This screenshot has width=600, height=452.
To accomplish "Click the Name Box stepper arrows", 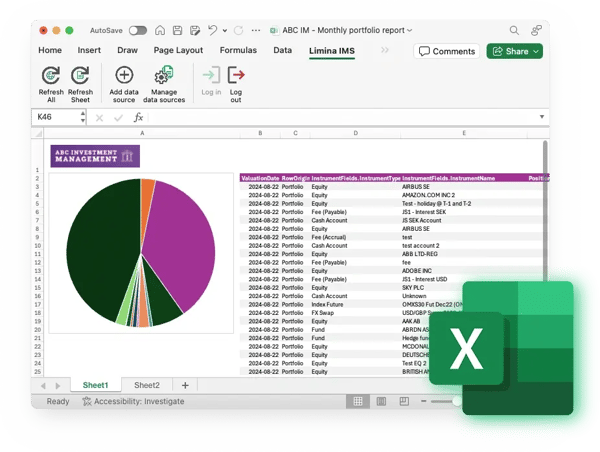I will (x=83, y=117).
